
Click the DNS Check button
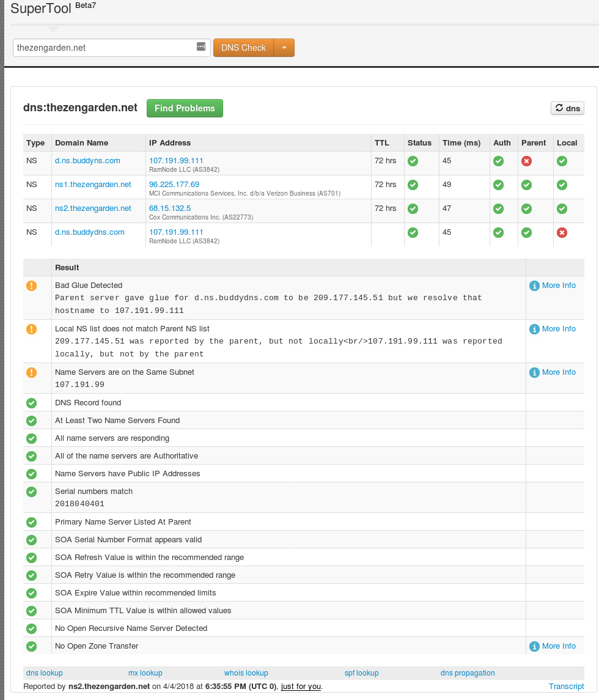tap(244, 48)
